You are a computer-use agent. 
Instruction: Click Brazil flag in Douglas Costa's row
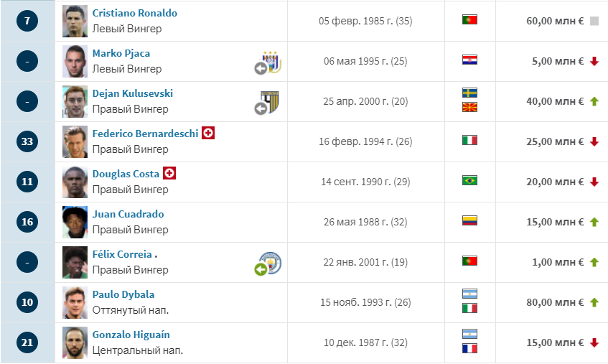pos(469,181)
